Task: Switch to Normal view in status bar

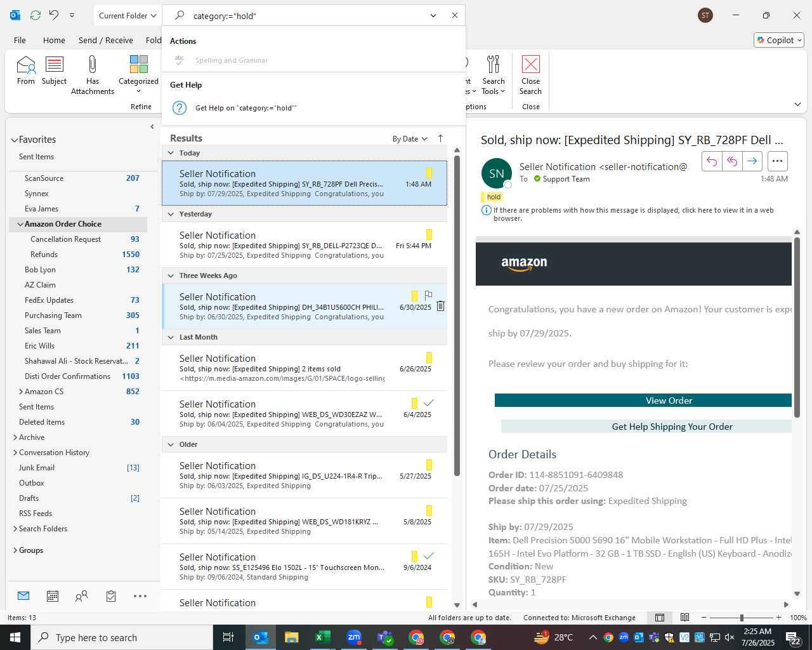Action: (660, 618)
